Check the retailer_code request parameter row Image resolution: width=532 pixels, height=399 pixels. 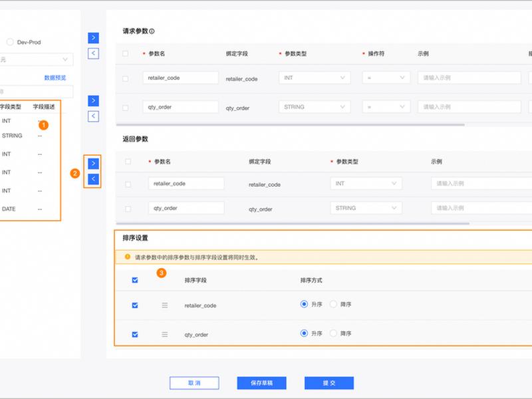click(125, 78)
